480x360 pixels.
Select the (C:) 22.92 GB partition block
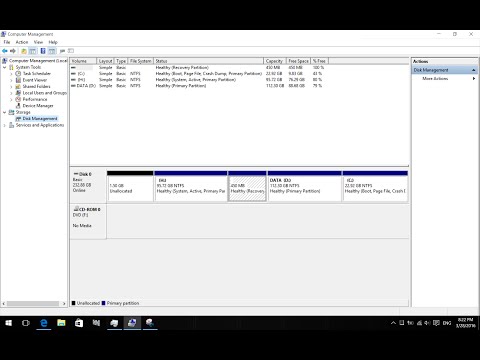pos(375,186)
